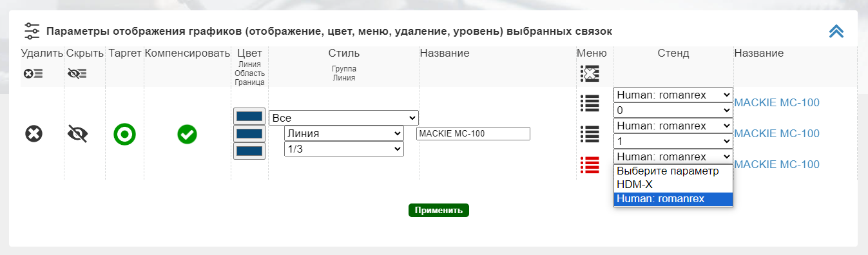Click the top Линия color swatch
This screenshot has width=868, height=255.
tap(249, 117)
